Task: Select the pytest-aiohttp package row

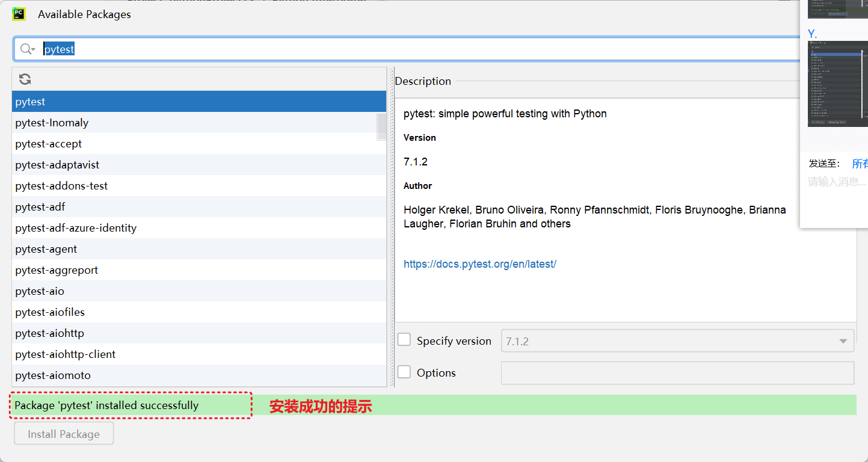Action: (199, 333)
